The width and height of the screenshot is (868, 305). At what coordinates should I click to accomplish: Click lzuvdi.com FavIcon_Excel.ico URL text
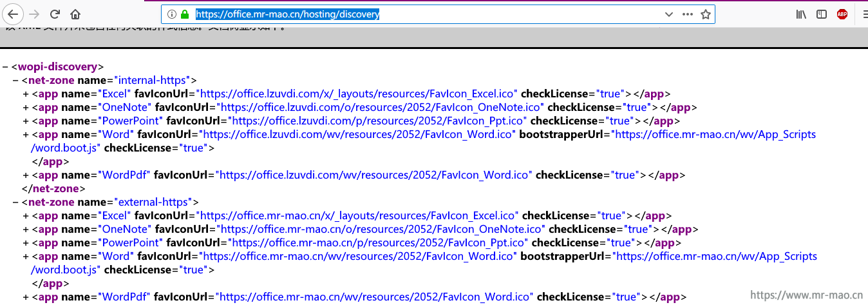(357, 93)
